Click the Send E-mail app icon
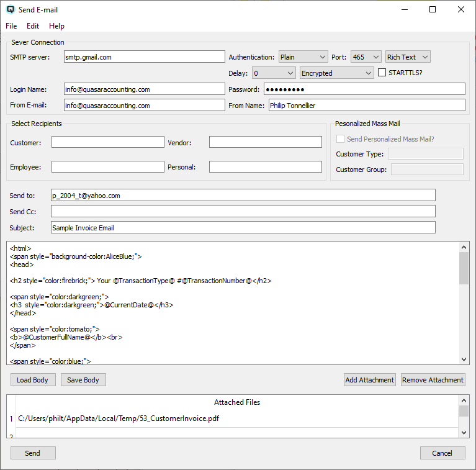 pyautogui.click(x=11, y=9)
